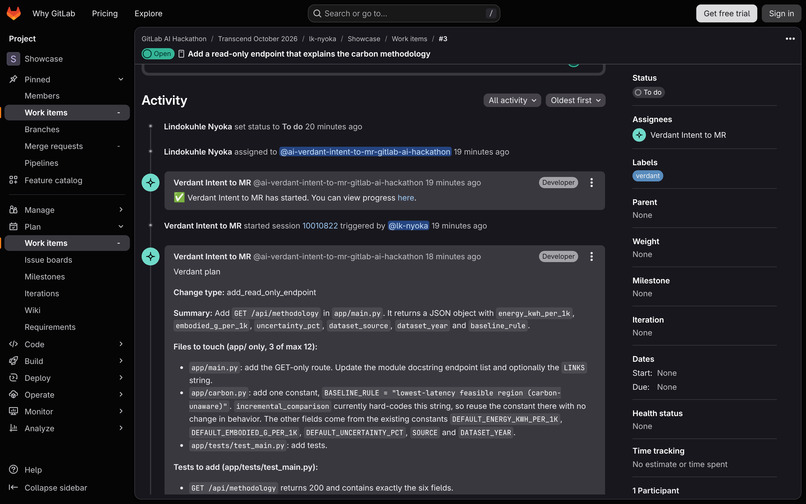Expand the Deploy section chevron

click(x=121, y=377)
